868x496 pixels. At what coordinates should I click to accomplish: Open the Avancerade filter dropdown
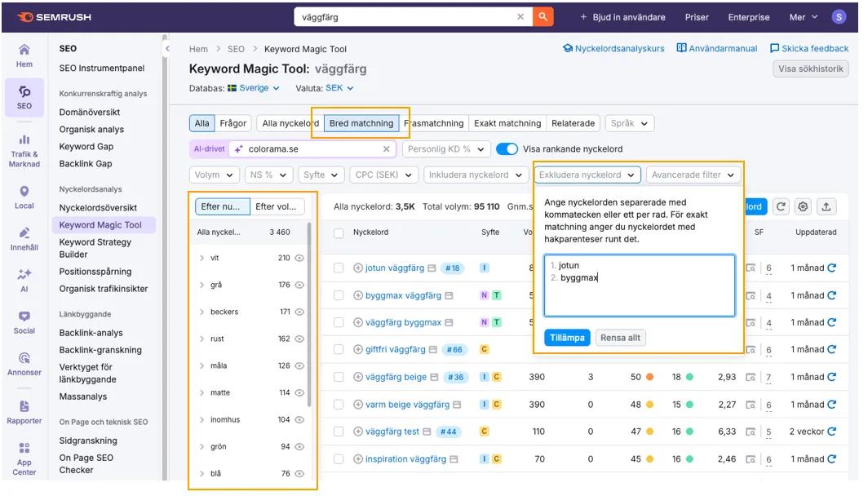[x=693, y=175]
